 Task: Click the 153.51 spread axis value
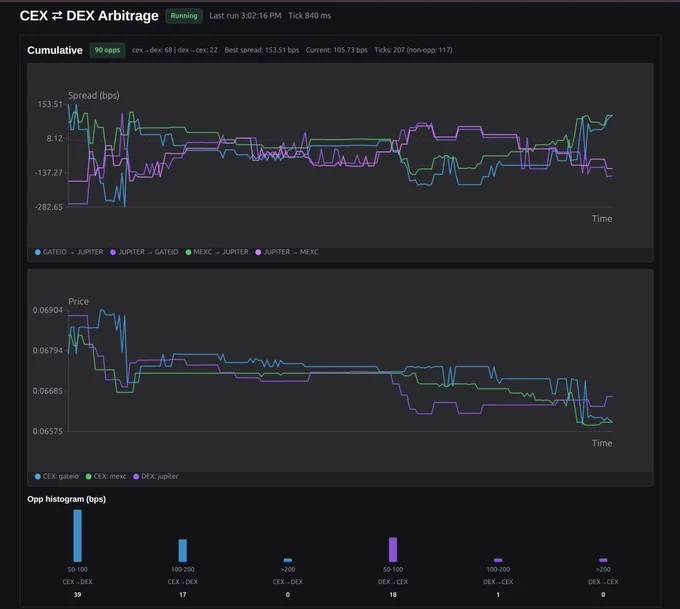(50, 104)
